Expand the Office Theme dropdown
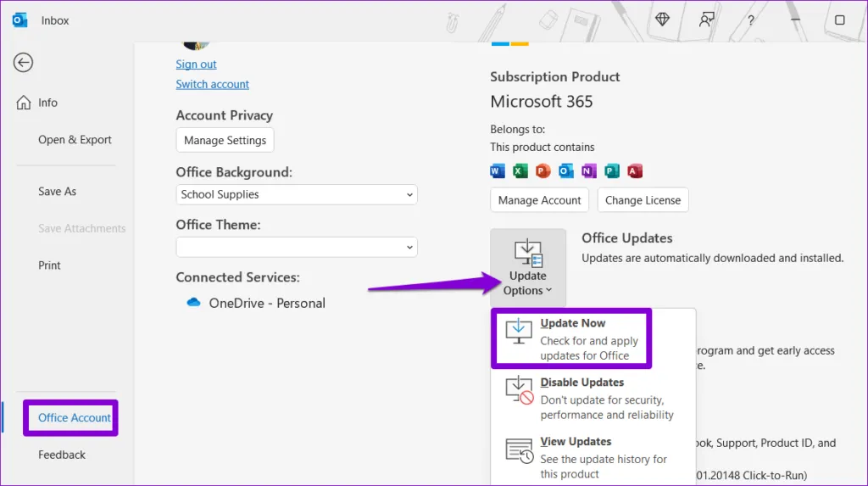868x486 pixels. pyautogui.click(x=297, y=247)
